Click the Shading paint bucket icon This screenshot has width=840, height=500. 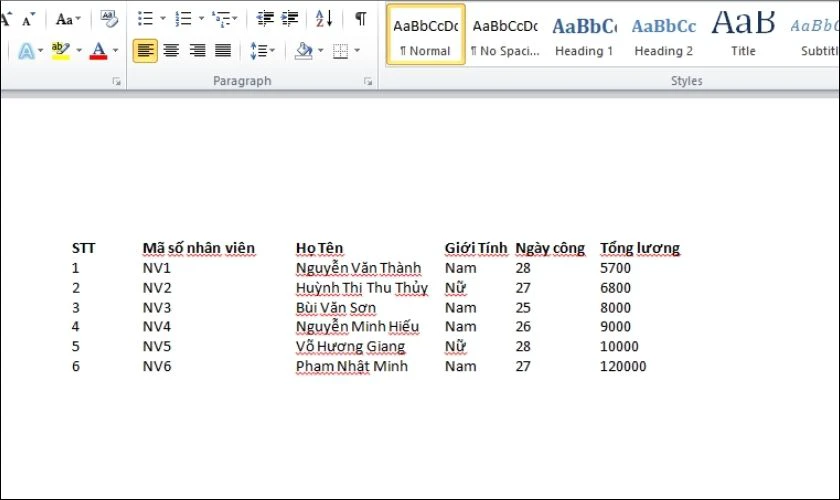click(x=304, y=51)
